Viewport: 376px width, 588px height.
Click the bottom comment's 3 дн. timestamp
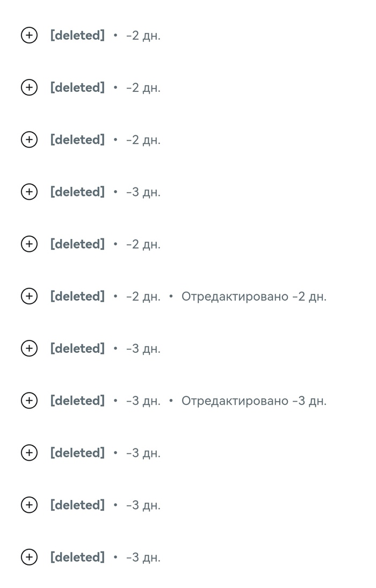tap(143, 557)
